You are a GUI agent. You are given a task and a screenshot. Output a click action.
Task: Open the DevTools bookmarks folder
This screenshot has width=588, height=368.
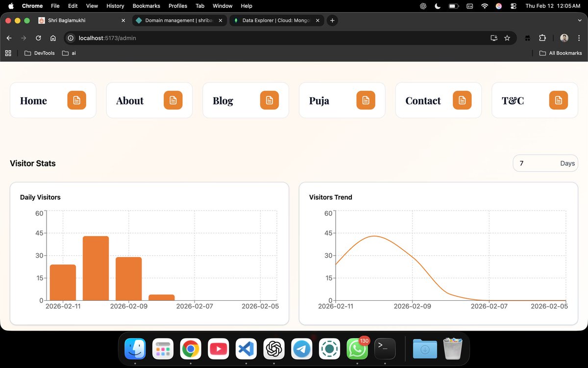[x=39, y=53]
